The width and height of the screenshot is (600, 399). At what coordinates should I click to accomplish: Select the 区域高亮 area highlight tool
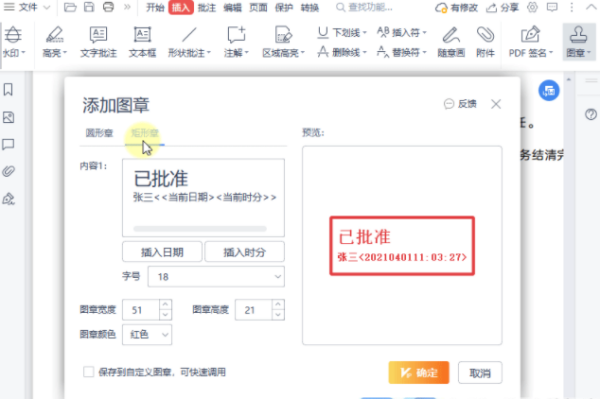(x=284, y=42)
